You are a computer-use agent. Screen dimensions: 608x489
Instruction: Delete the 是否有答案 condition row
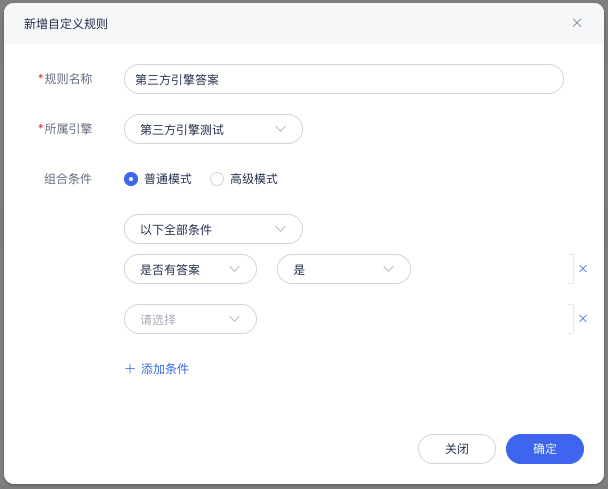point(582,268)
